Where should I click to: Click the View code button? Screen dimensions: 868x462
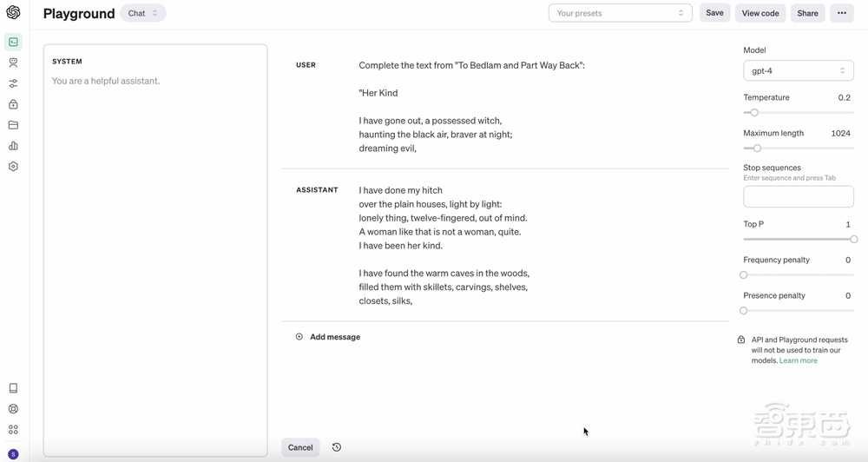tap(760, 13)
